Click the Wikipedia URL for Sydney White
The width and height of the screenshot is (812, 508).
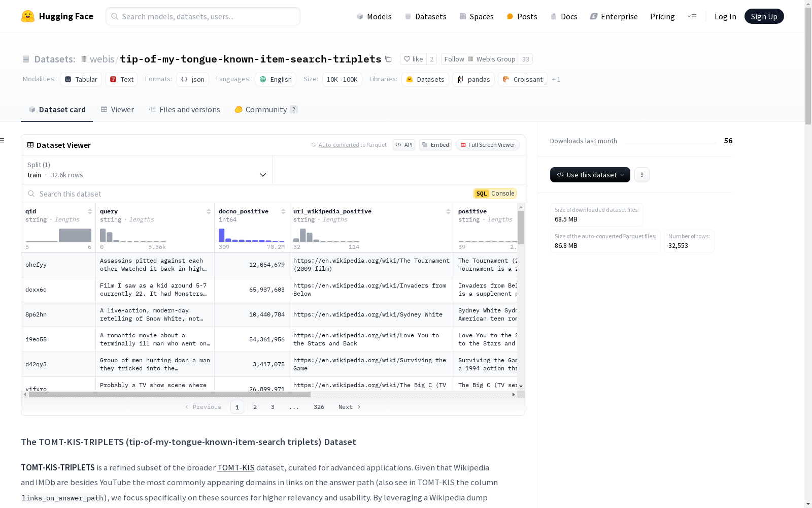tap(368, 314)
